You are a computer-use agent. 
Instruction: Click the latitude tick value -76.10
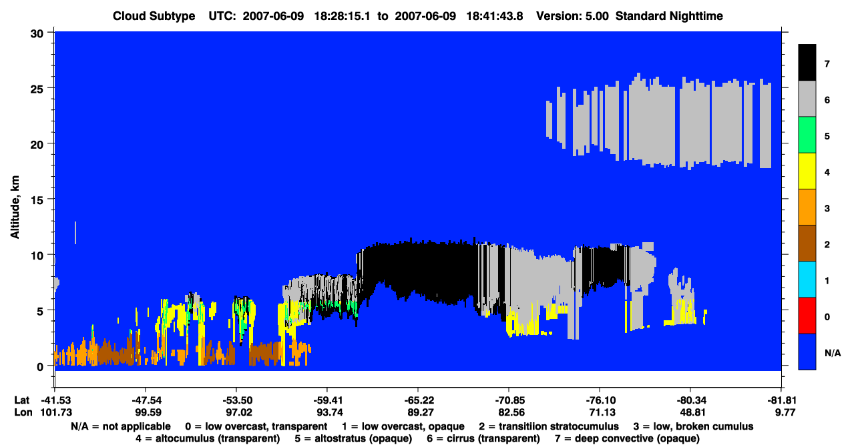coord(600,400)
